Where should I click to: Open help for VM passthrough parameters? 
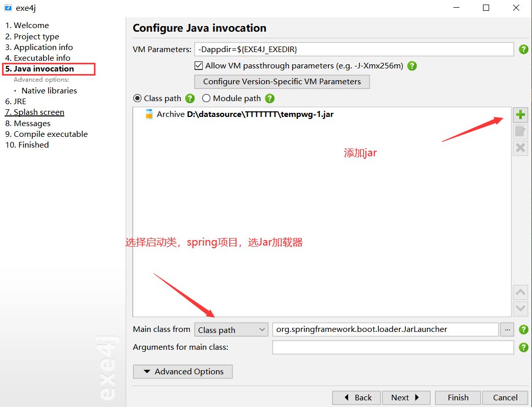point(412,66)
